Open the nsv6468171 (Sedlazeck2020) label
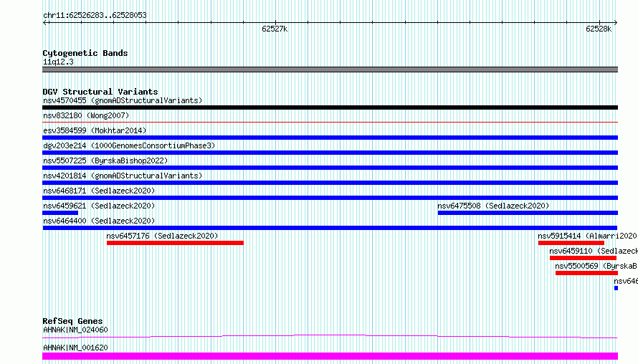 pyautogui.click(x=99, y=191)
